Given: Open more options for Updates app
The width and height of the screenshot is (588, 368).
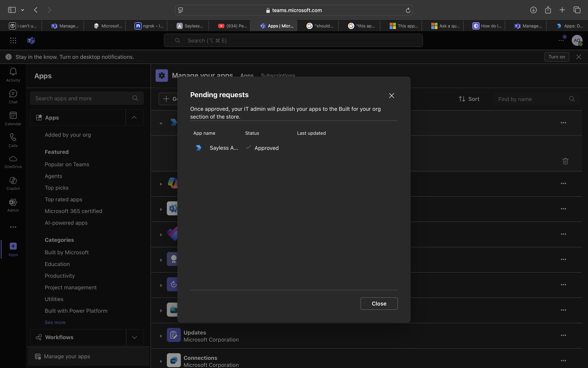Looking at the screenshot, I should pos(563,335).
